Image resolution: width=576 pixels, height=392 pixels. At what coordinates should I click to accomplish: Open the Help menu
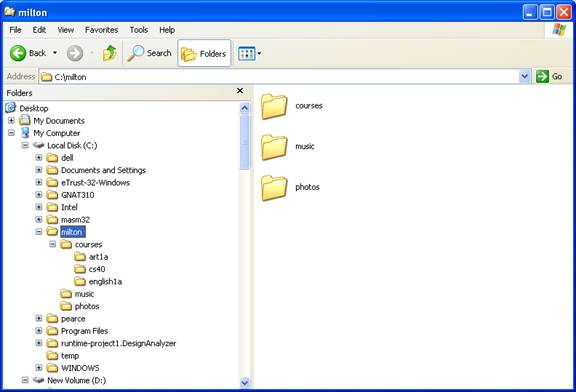167,30
